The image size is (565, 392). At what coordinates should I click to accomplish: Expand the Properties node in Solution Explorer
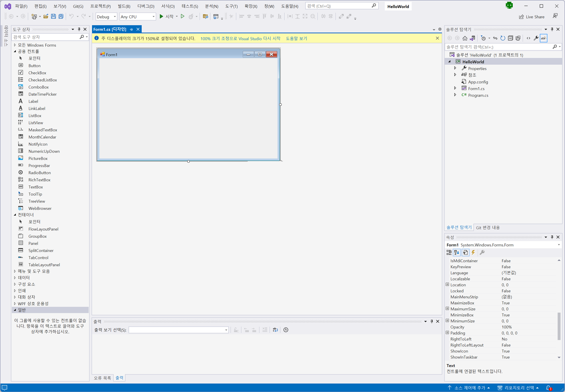[x=455, y=68]
